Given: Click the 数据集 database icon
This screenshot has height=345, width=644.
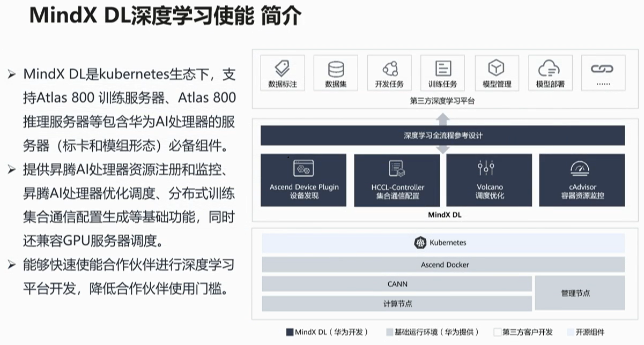Looking at the screenshot, I should point(336,69).
